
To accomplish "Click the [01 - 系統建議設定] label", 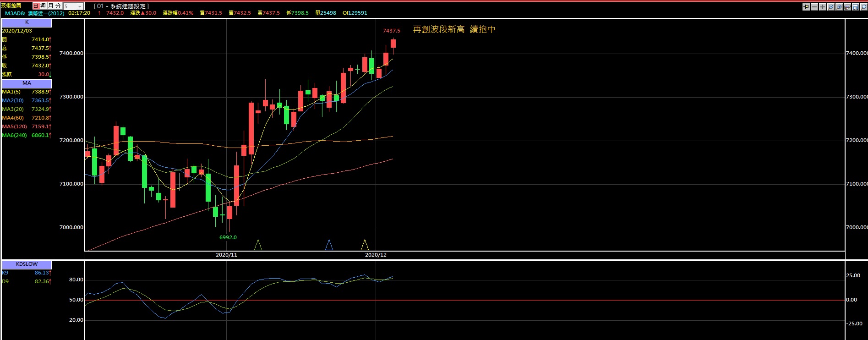I will (x=121, y=6).
